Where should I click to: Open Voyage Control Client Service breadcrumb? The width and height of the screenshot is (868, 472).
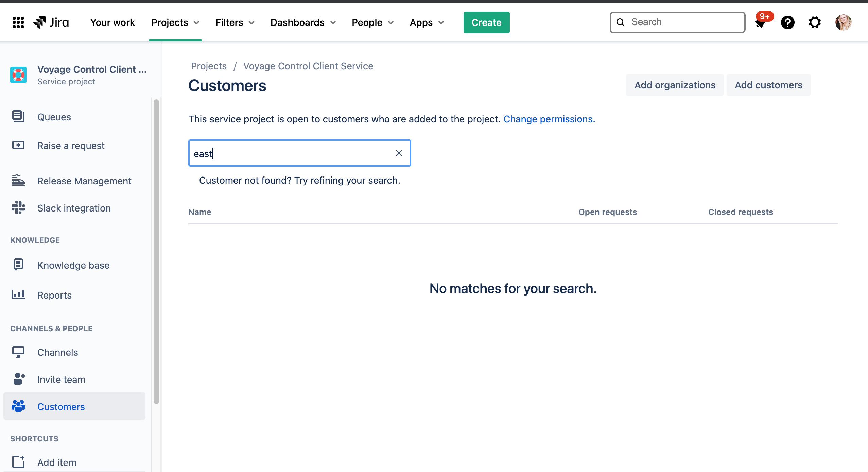click(308, 66)
